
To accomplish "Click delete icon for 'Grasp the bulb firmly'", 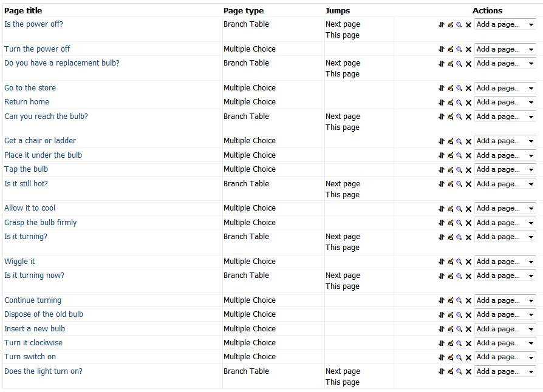I will 468,223.
